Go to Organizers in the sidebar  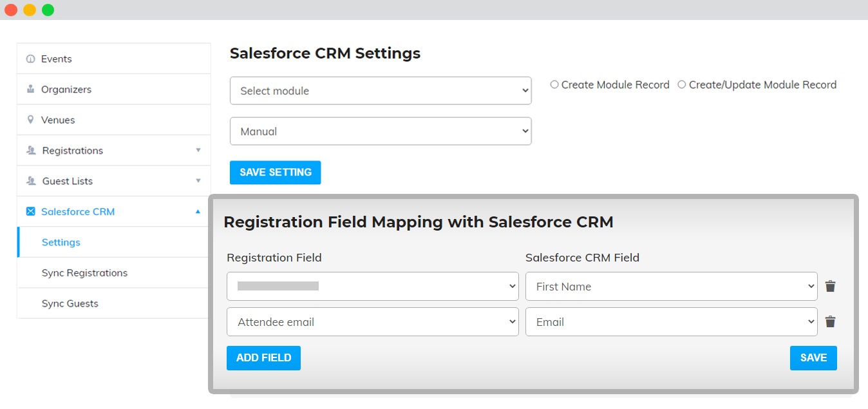[114, 89]
